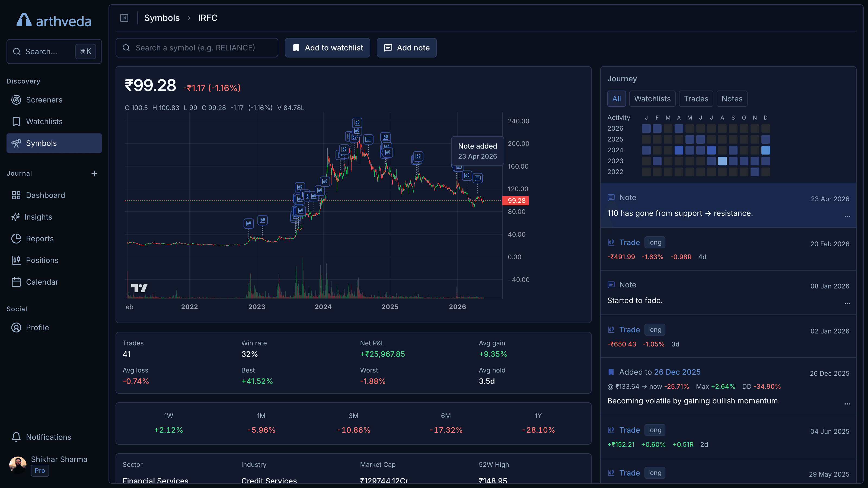Open the 04 Jun 2025 trade entry
The image size is (868, 488).
click(728, 437)
